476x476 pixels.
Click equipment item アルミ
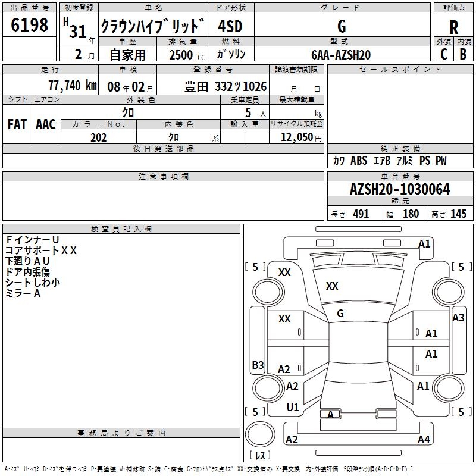pos(405,161)
